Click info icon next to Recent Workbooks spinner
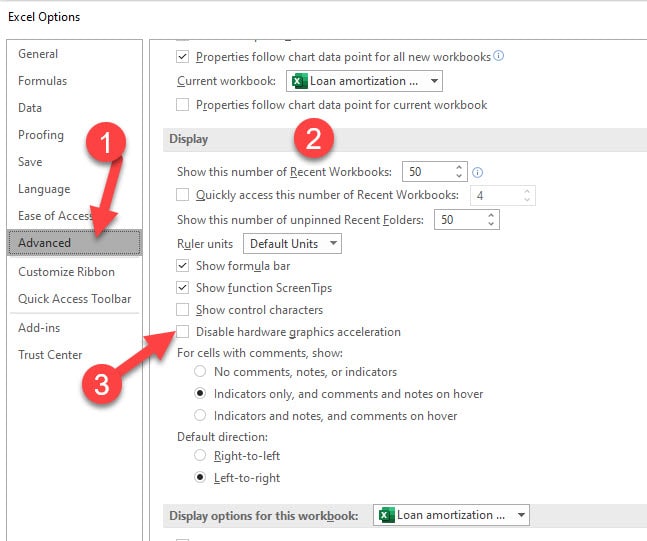This screenshot has height=541, width=647. pyautogui.click(x=477, y=172)
